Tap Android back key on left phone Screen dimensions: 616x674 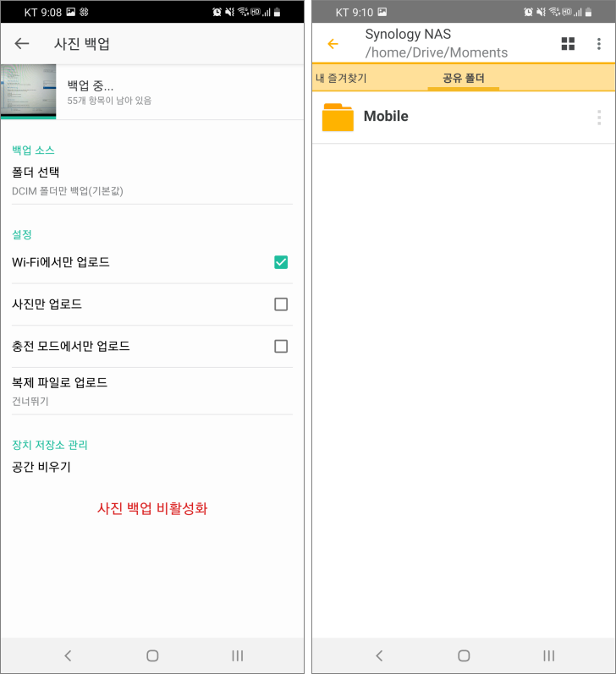[x=68, y=655]
